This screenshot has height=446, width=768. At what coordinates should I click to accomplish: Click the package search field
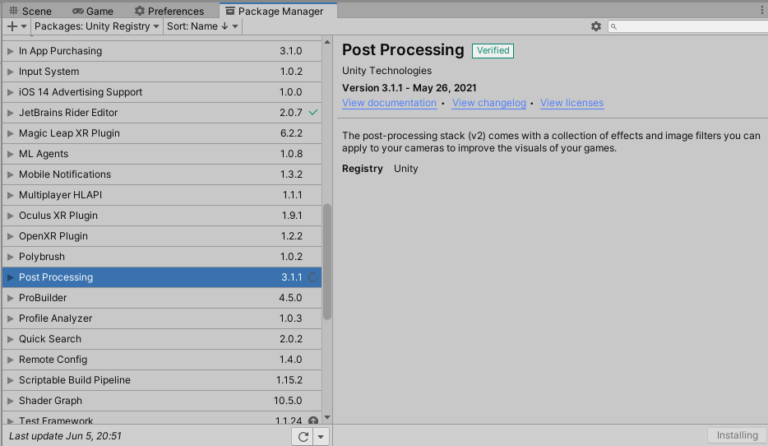pyautogui.click(x=686, y=27)
